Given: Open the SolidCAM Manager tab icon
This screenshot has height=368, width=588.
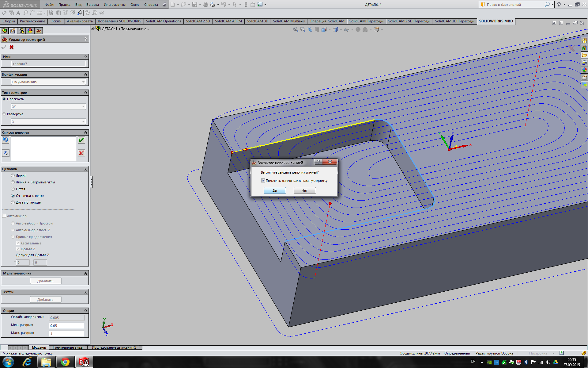Looking at the screenshot, I should click(x=39, y=31).
